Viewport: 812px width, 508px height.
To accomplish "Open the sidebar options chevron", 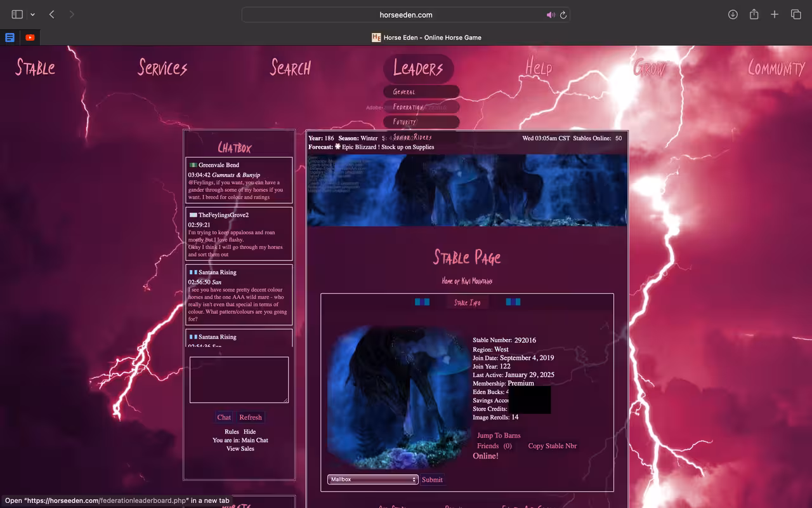I will click(32, 15).
